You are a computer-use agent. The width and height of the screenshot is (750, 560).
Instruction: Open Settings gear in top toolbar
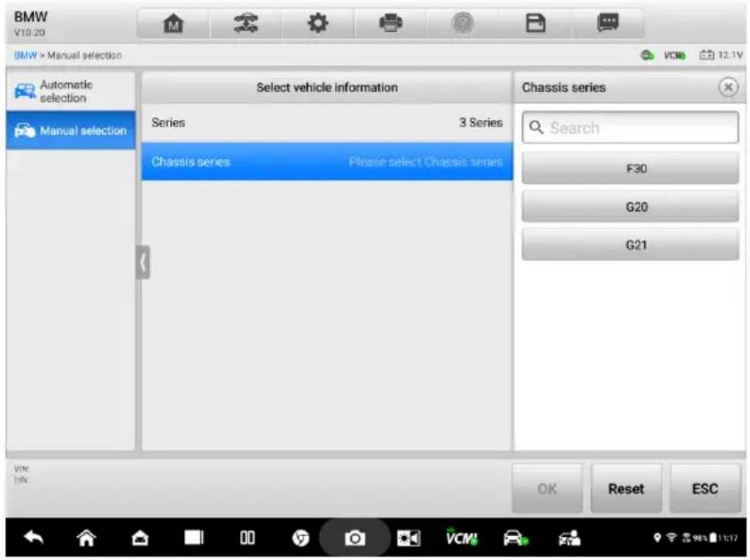(317, 23)
